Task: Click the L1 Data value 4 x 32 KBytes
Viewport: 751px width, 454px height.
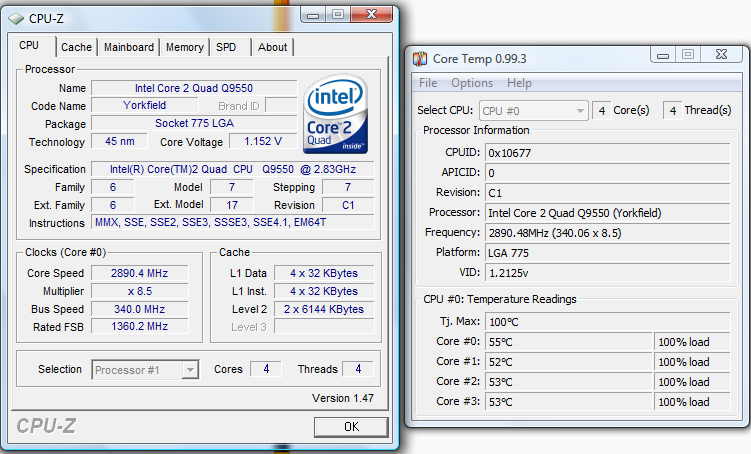Action: 324,273
